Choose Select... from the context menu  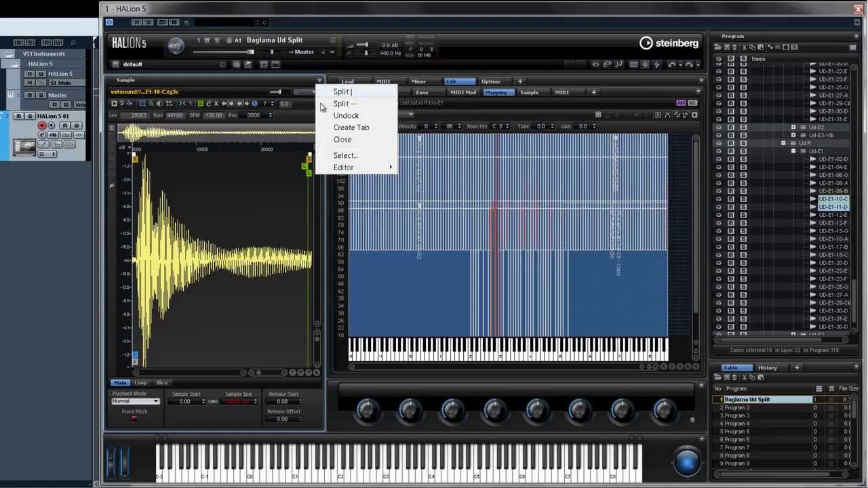click(x=345, y=155)
